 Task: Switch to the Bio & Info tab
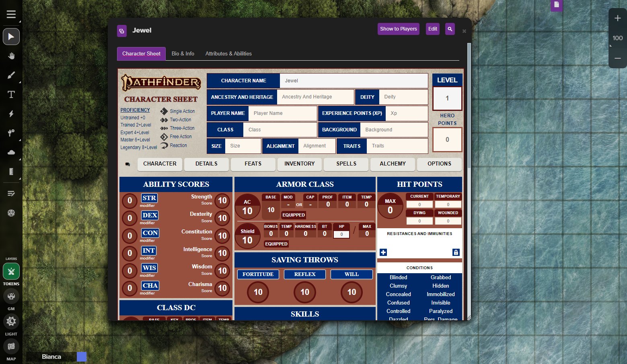[183, 54]
